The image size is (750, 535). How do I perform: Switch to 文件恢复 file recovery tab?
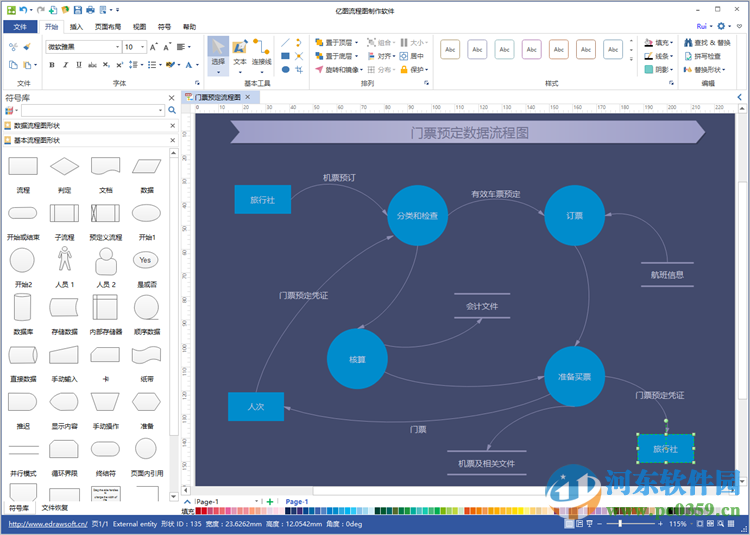pyautogui.click(x=55, y=508)
